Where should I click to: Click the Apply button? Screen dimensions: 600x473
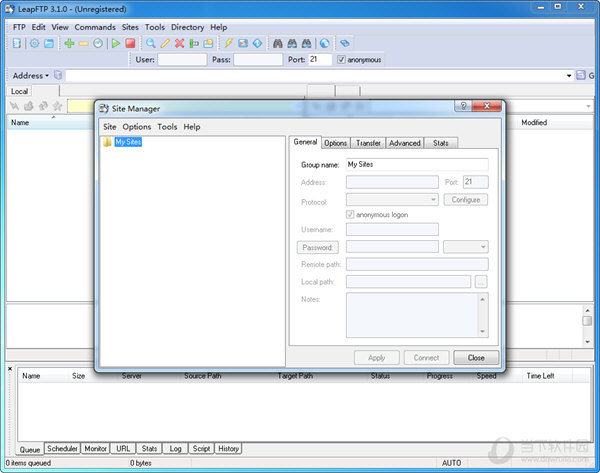point(377,358)
